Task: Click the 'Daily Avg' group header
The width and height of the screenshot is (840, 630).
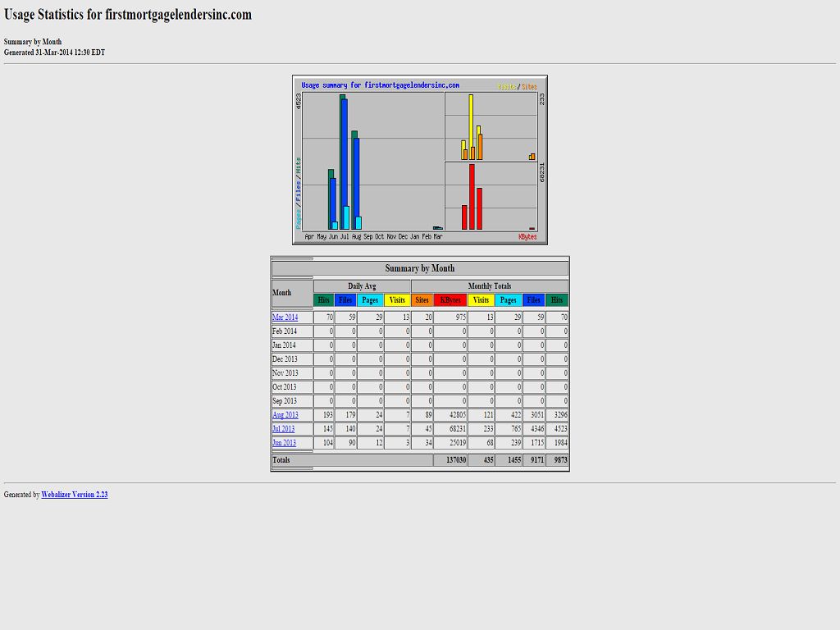Action: [362, 286]
